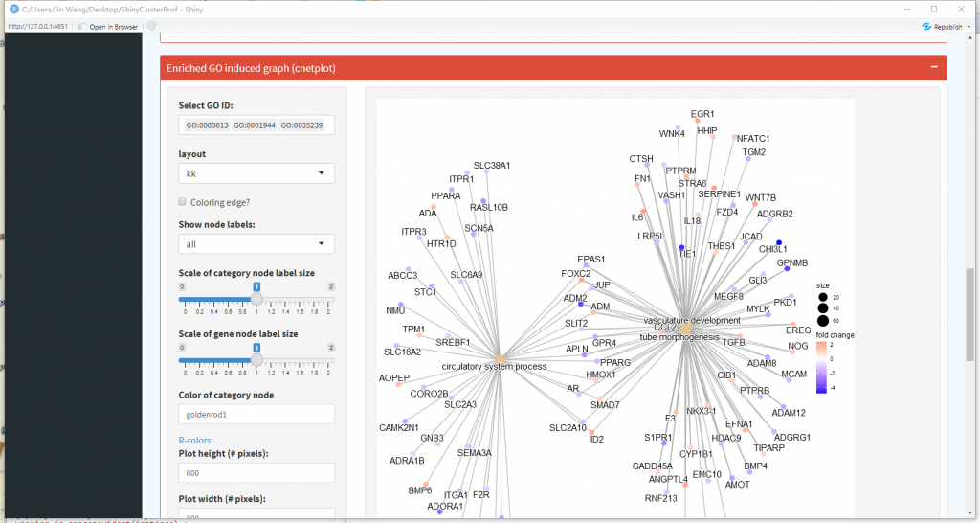Click the category node label size slider handle
980x523 pixels.
tap(256, 299)
